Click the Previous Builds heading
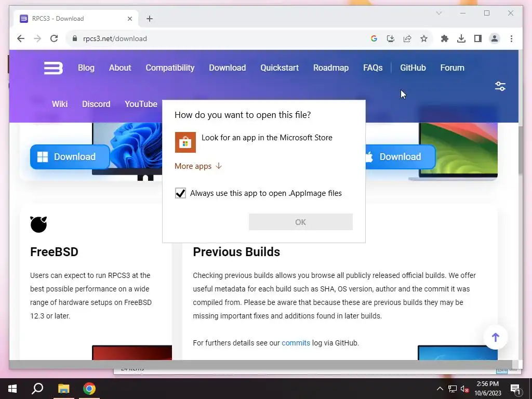Image resolution: width=532 pixels, height=399 pixels. coord(236,252)
